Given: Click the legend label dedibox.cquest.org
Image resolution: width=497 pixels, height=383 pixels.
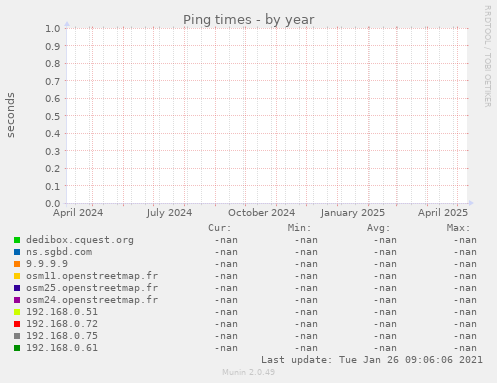Looking at the screenshot, I should [80, 240].
